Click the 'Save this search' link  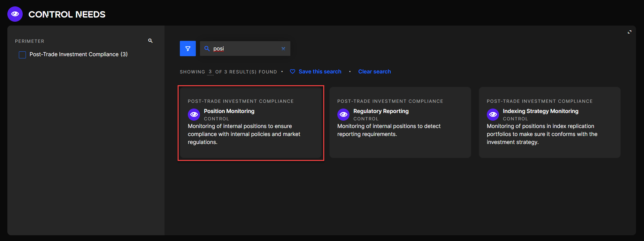point(320,72)
